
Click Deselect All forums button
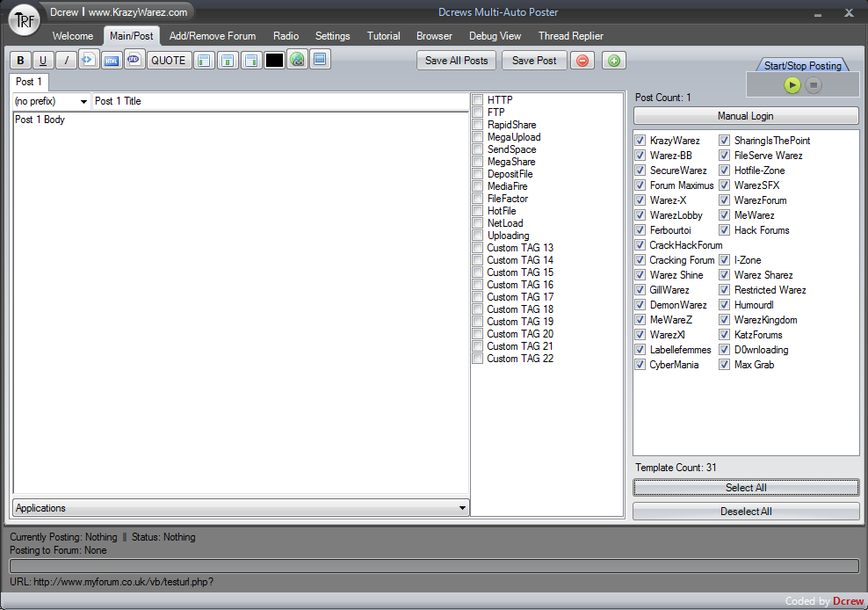coord(746,512)
